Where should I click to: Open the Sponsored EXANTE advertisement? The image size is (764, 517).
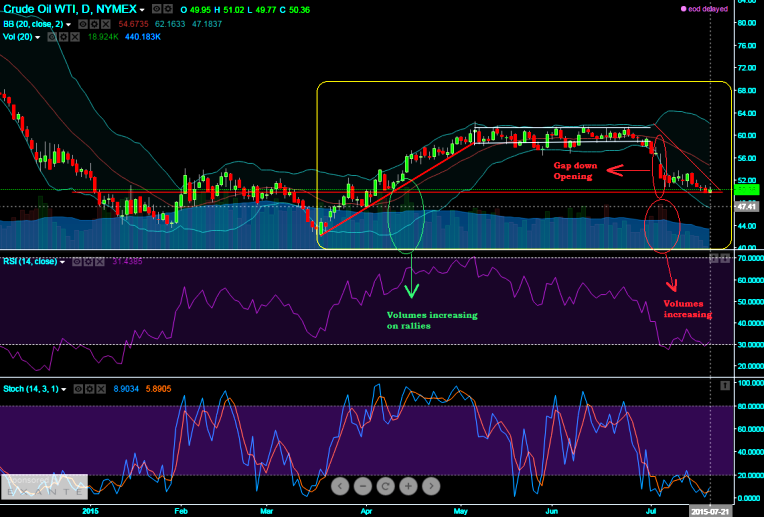click(44, 487)
